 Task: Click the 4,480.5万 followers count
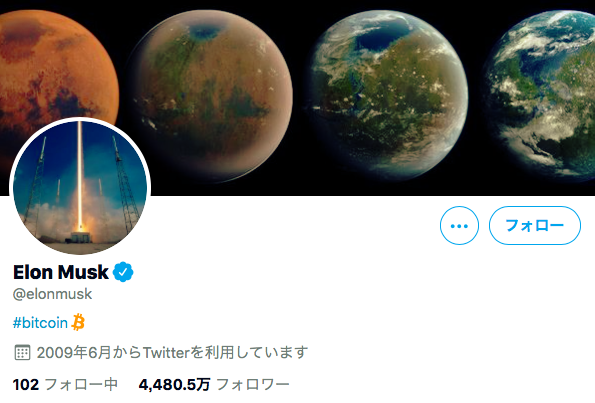174,385
